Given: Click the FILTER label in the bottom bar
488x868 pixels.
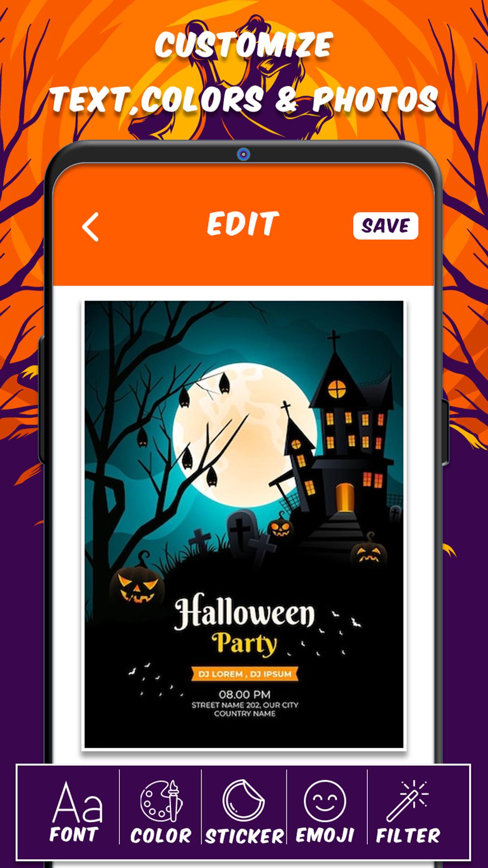Looking at the screenshot, I should [x=408, y=835].
